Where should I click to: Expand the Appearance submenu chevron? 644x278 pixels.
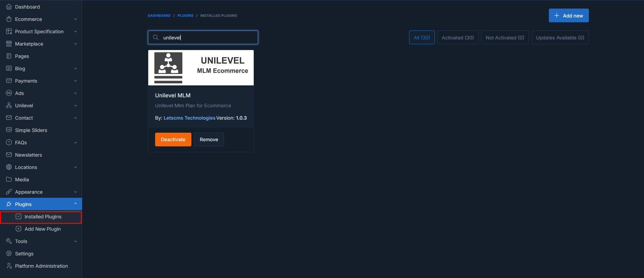[x=75, y=192]
